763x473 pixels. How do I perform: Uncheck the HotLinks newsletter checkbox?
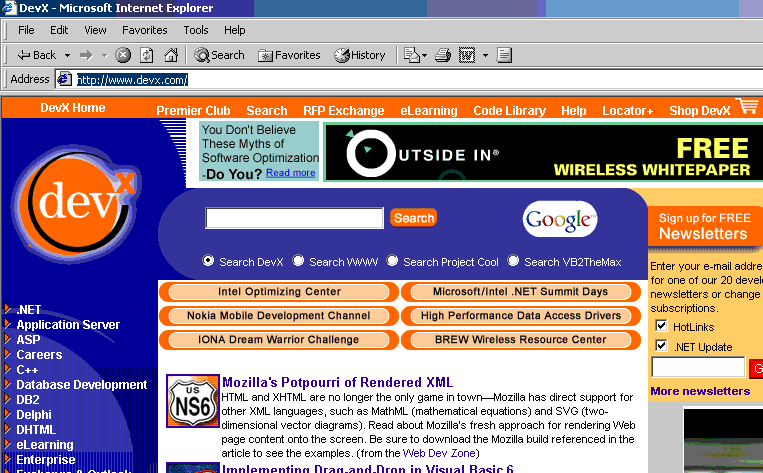[661, 326]
